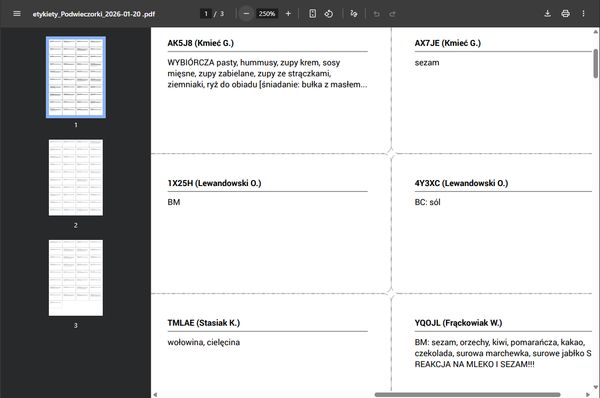Click the horizontal scrollbar thumb
The height and width of the screenshot is (398, 600).
tap(468, 395)
